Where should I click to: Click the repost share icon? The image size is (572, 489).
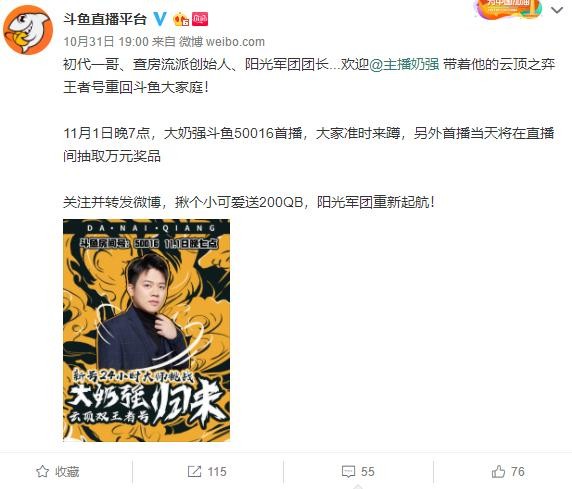point(194,471)
